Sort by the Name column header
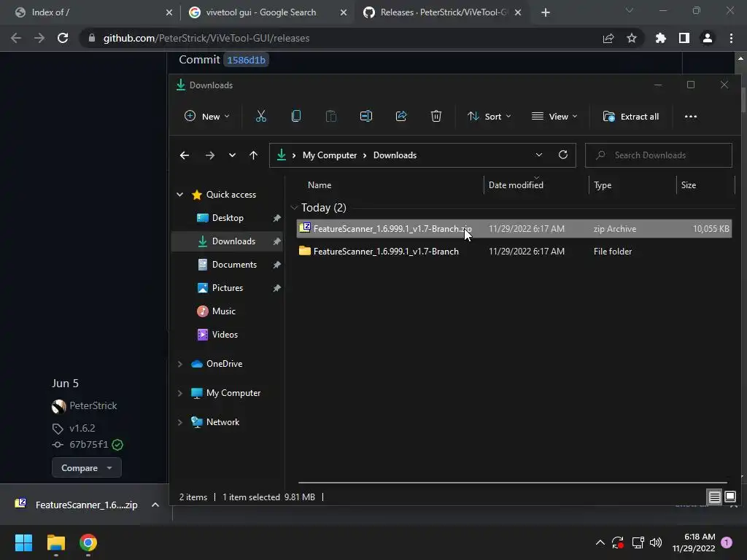This screenshot has height=560, width=747. click(320, 185)
